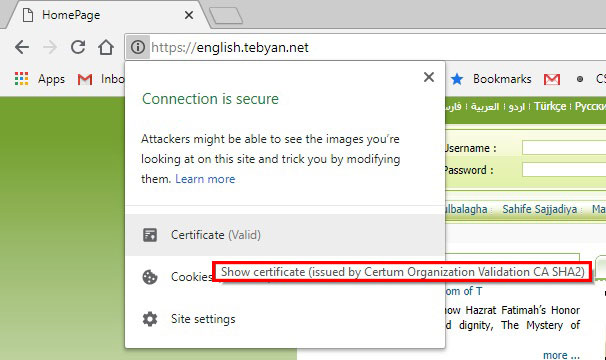606x360 pixels.
Task: Click the dot bookmark icon near the right edge
Action: coord(579,79)
